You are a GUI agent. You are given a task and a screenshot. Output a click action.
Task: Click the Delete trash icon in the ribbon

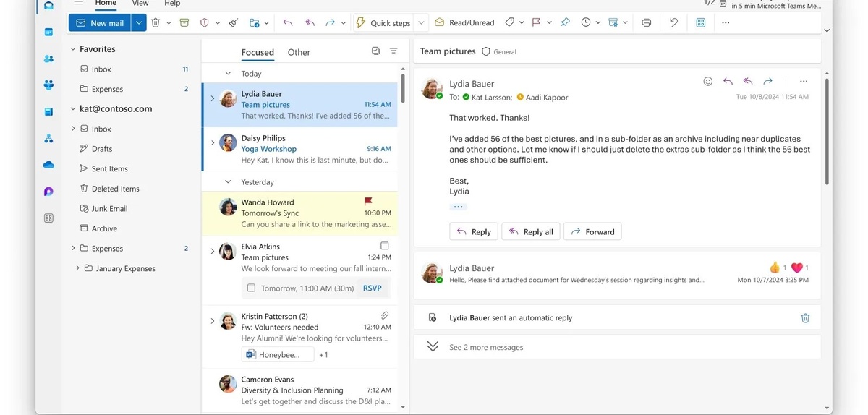pos(156,23)
